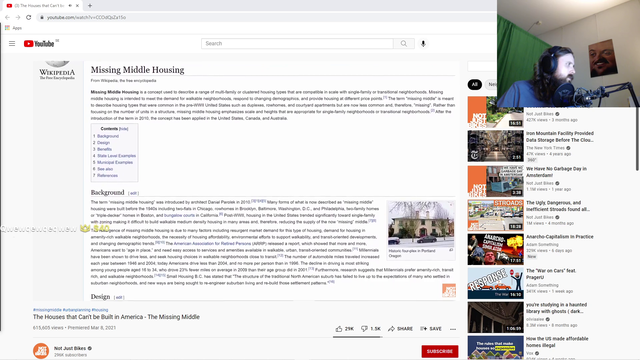Viewport: 640px width, 360px height.
Task: Open the more actions three-dot menu
Action: pos(453,329)
